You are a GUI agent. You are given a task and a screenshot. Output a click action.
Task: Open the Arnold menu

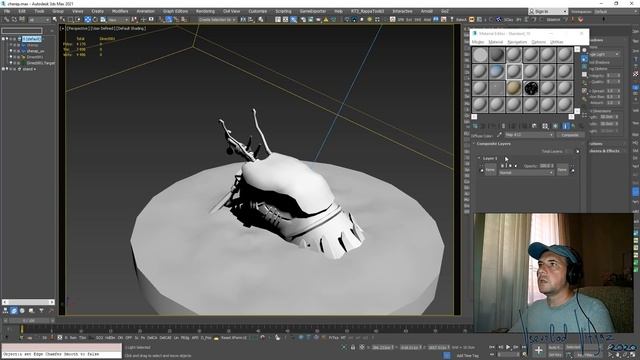pyautogui.click(x=427, y=11)
